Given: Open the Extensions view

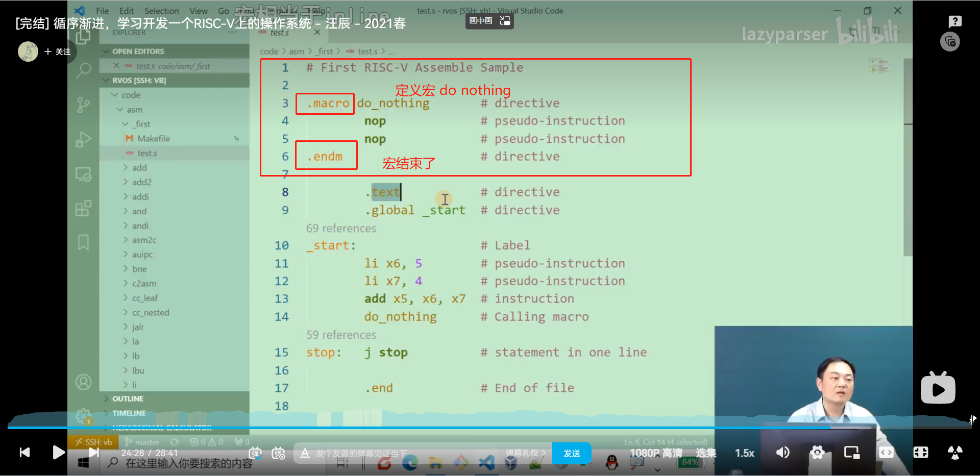Looking at the screenshot, I should 83,208.
